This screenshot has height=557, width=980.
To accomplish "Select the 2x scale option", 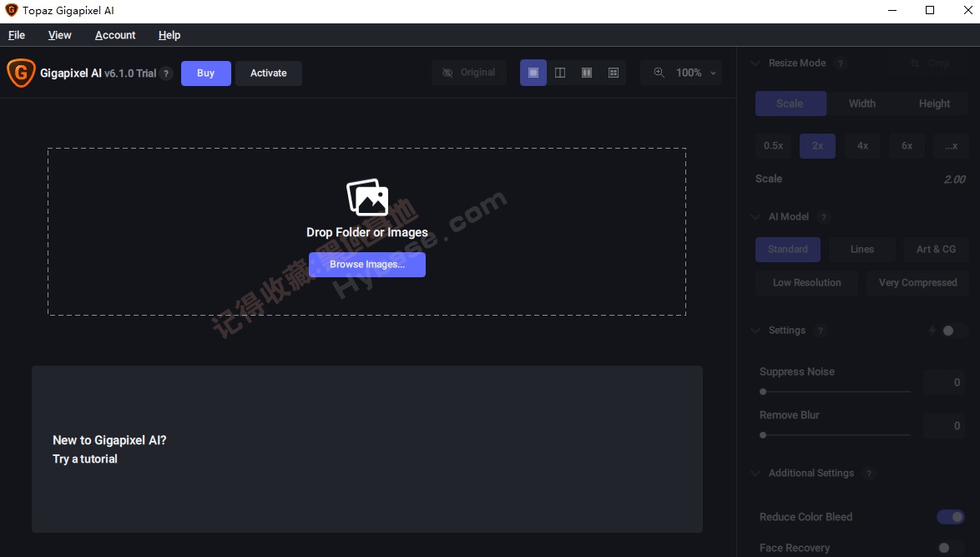I will click(x=817, y=145).
